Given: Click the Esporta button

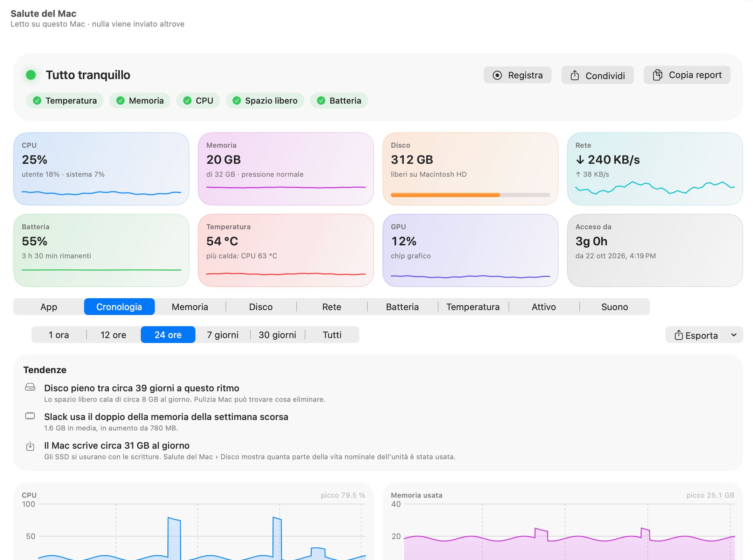Looking at the screenshot, I should click(704, 335).
